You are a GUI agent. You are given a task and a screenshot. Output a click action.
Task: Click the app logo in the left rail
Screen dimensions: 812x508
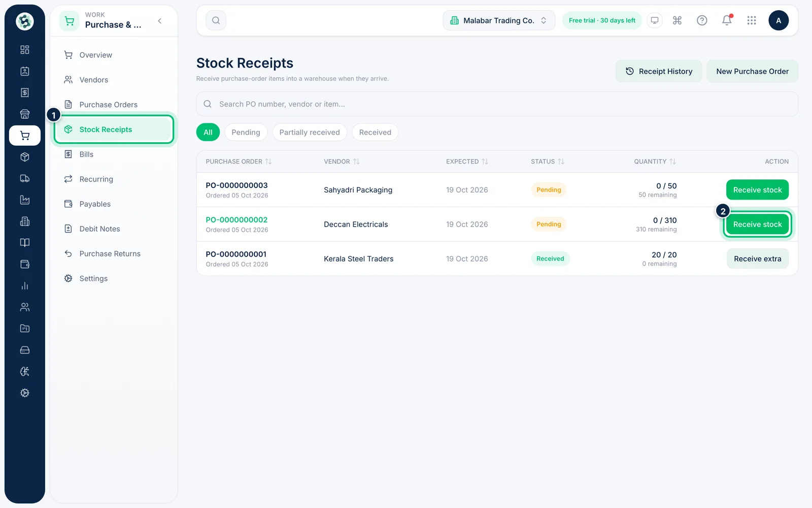tap(24, 21)
